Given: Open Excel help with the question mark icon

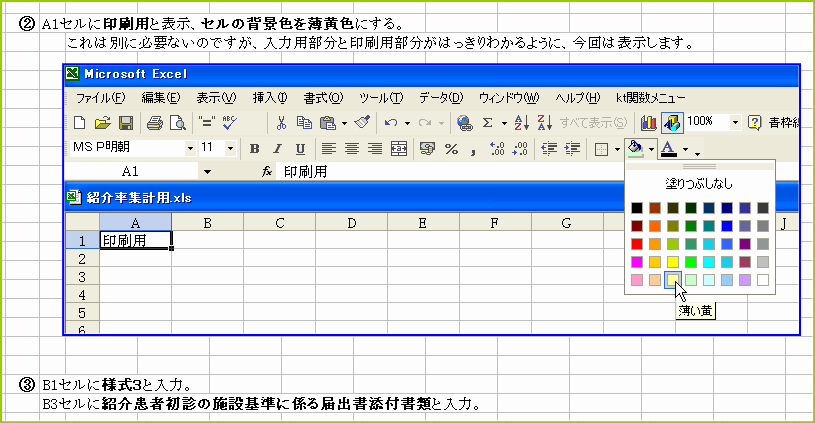Looking at the screenshot, I should click(754, 123).
